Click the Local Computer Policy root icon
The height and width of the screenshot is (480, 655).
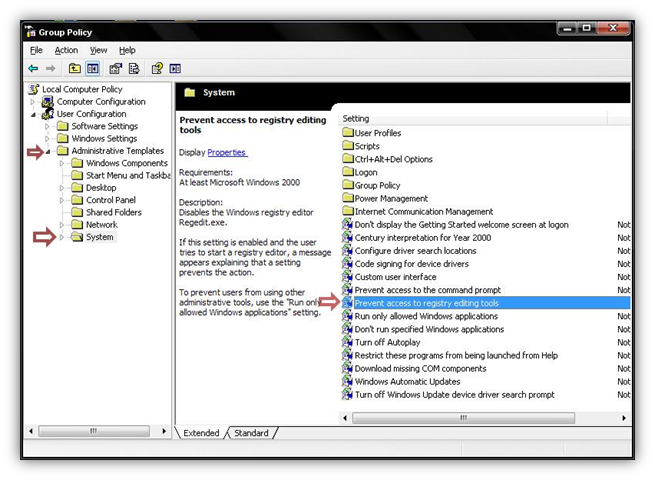click(33, 89)
